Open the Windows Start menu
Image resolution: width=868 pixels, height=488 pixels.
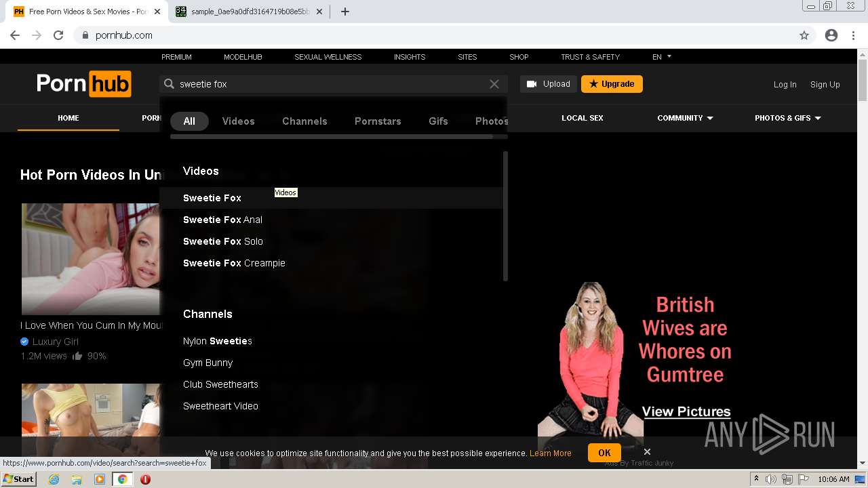[18, 479]
